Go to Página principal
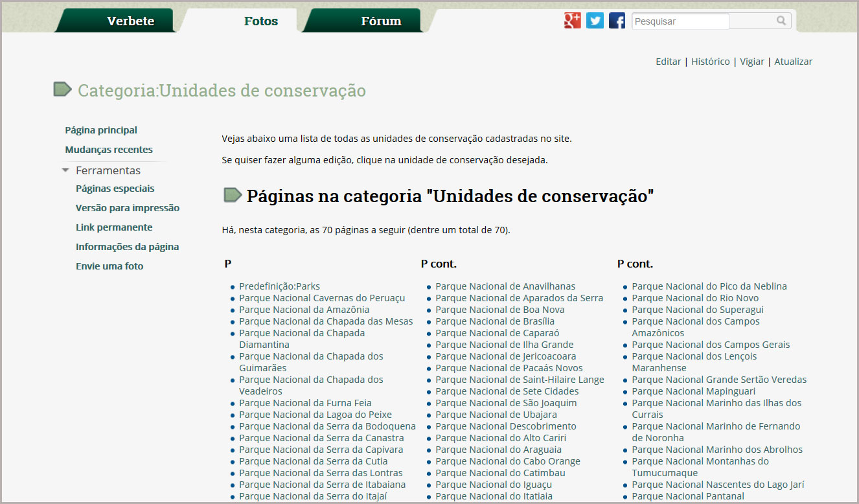This screenshot has height=504, width=859. [x=101, y=130]
